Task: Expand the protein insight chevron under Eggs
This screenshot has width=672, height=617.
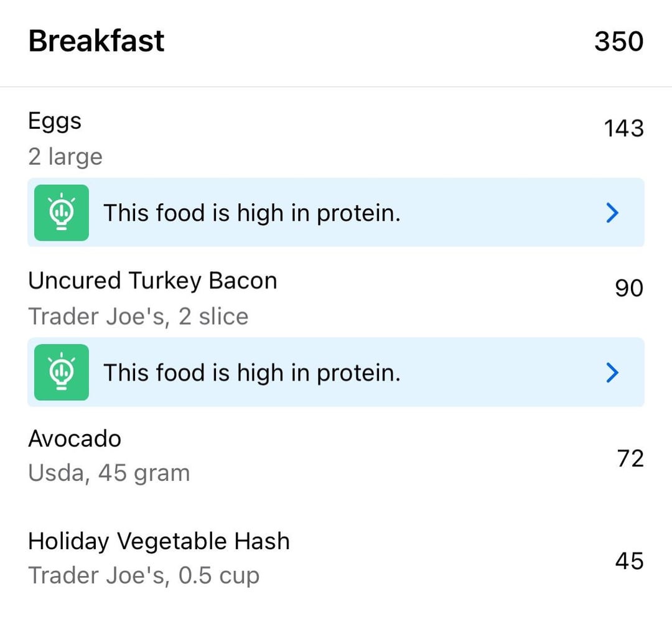Action: tap(612, 213)
